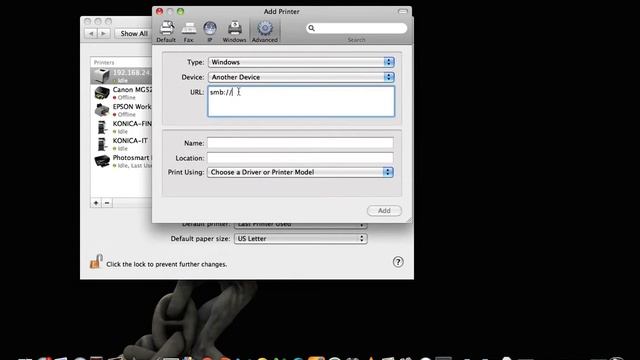The width and height of the screenshot is (640, 360).
Task: Open the Print Using driver dropdown
Action: coord(300,172)
